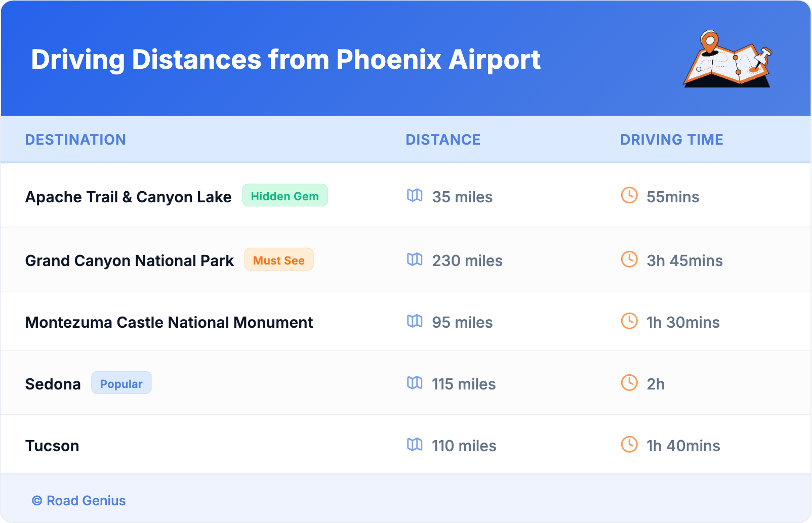Click the clock icon next to 1h 40mins
812x523 pixels.
[629, 445]
